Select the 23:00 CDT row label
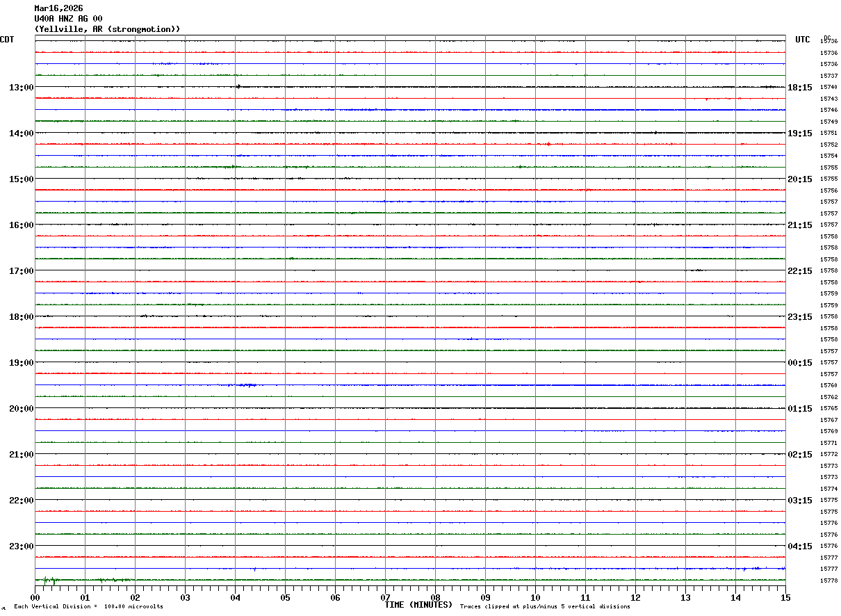 tap(21, 546)
